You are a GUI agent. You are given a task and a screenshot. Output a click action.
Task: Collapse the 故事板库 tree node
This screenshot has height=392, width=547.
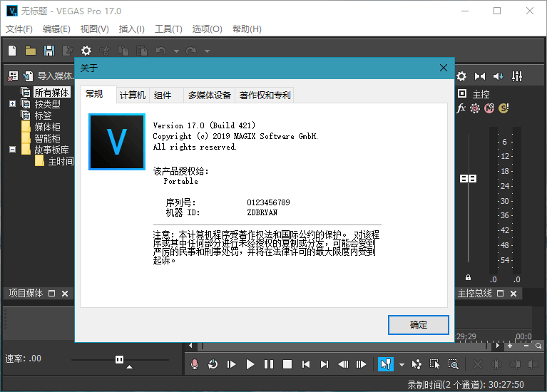point(12,149)
